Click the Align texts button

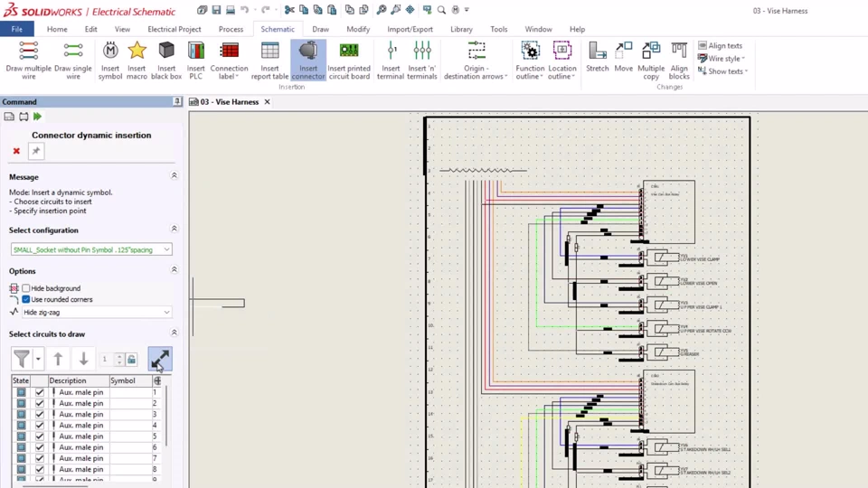click(721, 45)
